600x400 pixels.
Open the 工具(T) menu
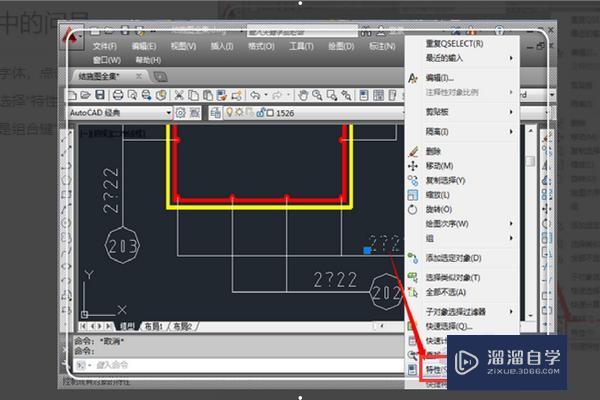pos(301,46)
